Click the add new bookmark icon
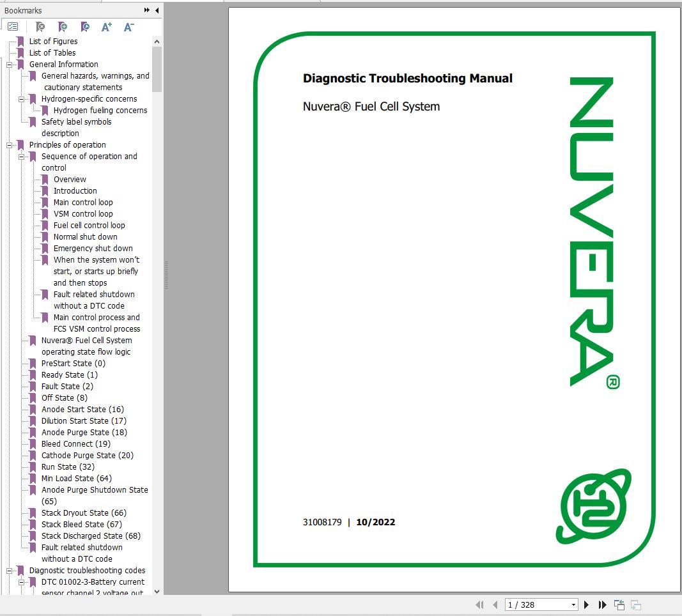 click(63, 27)
